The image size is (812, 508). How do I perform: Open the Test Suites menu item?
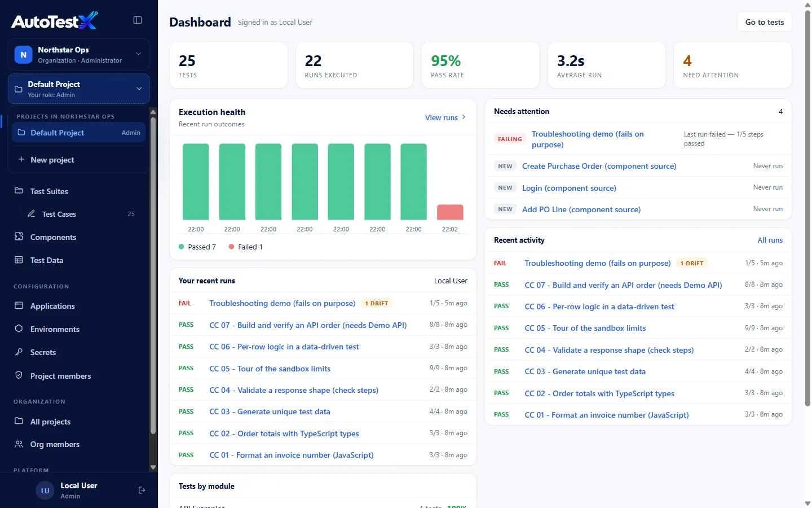tap(79, 191)
